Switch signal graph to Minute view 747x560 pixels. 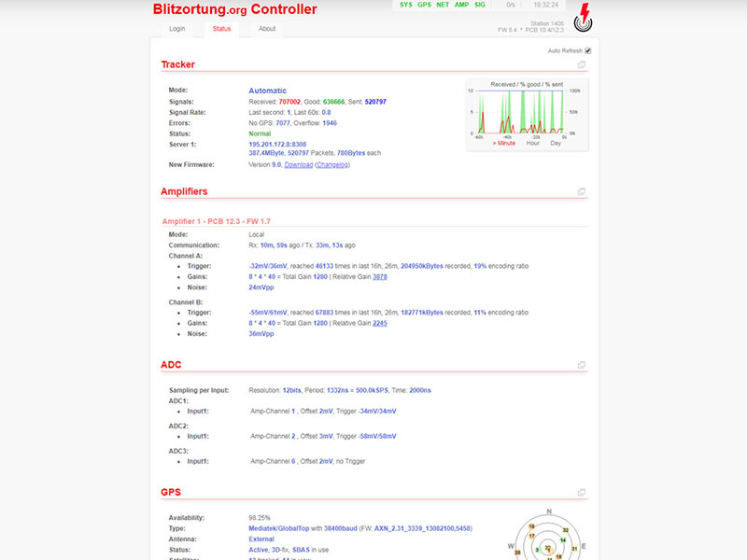pos(504,144)
